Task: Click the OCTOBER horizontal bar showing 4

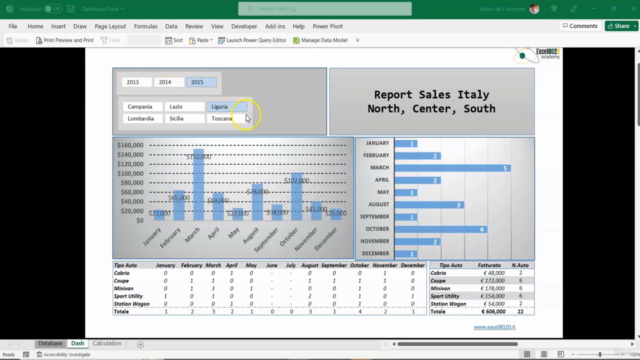Action: pyautogui.click(x=441, y=229)
